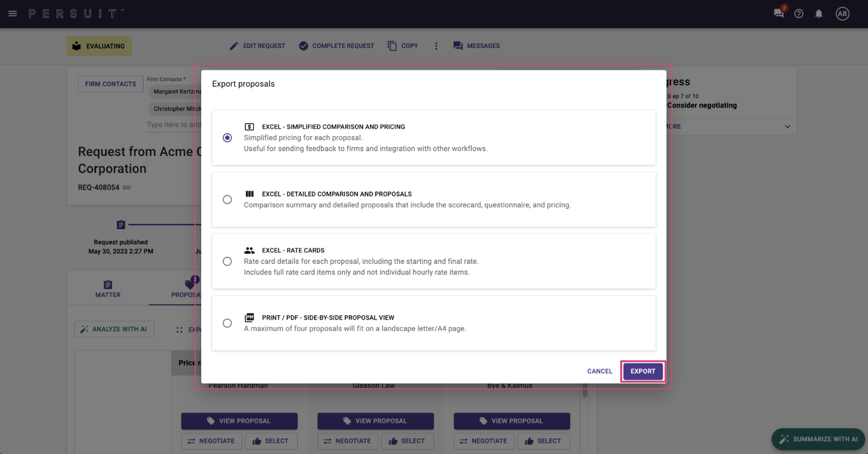This screenshot has width=868, height=454.
Task: Click the 'Type here to add' contact field
Action: coord(174,125)
